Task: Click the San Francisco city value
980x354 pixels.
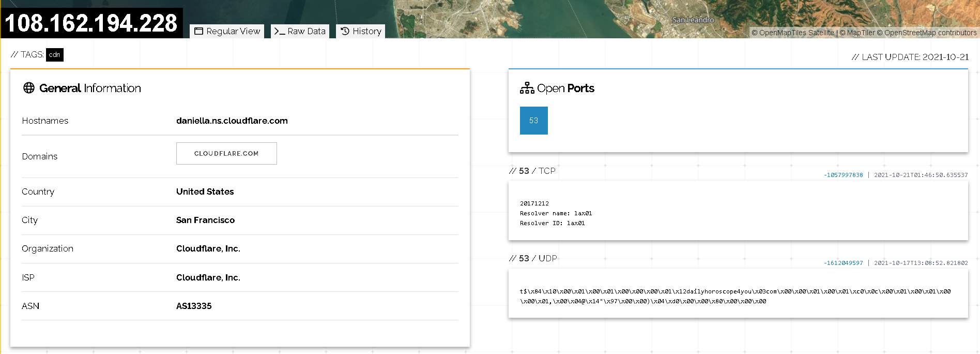Action: tap(205, 220)
